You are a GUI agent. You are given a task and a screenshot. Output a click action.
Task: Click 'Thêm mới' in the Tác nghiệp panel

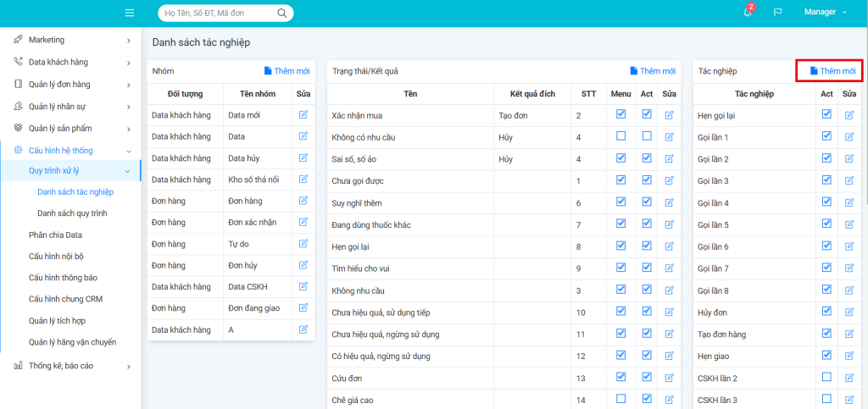pyautogui.click(x=832, y=71)
